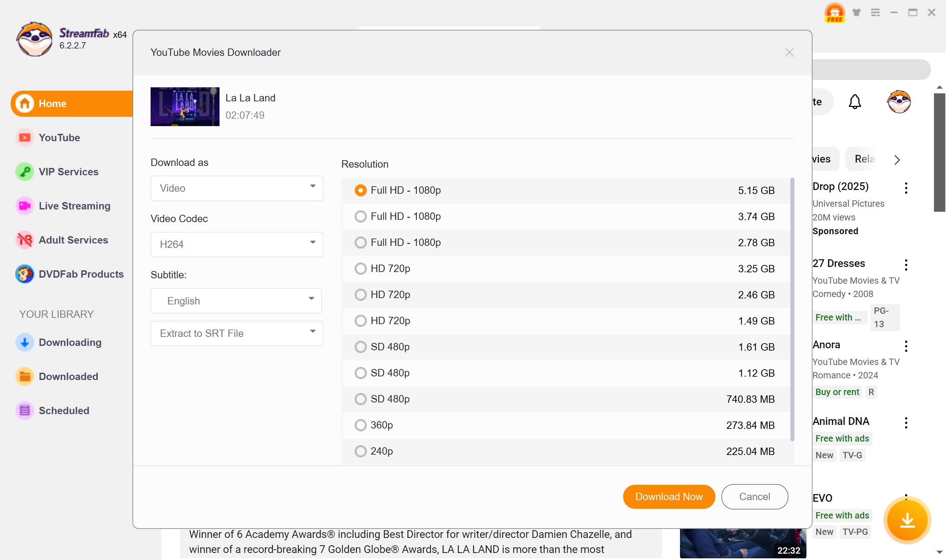Select the 360p 273.84 MB option

coord(360,425)
